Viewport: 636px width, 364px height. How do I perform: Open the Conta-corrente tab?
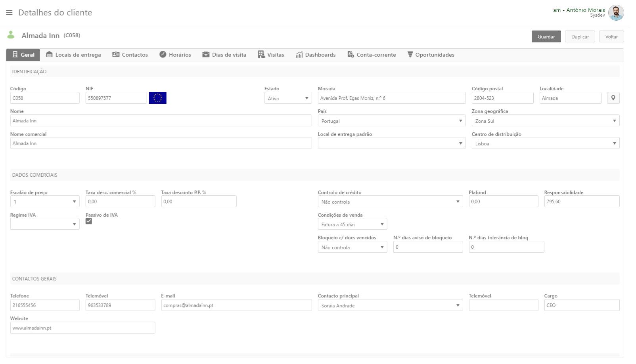tap(372, 55)
